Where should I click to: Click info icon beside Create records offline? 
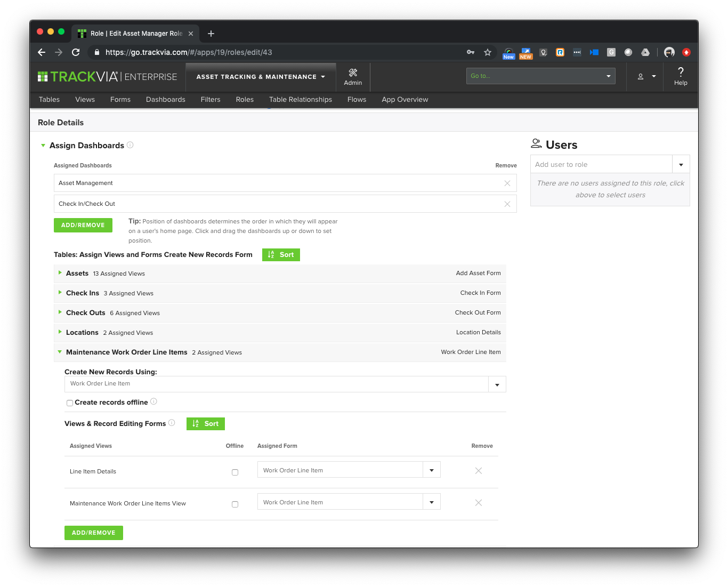click(153, 401)
